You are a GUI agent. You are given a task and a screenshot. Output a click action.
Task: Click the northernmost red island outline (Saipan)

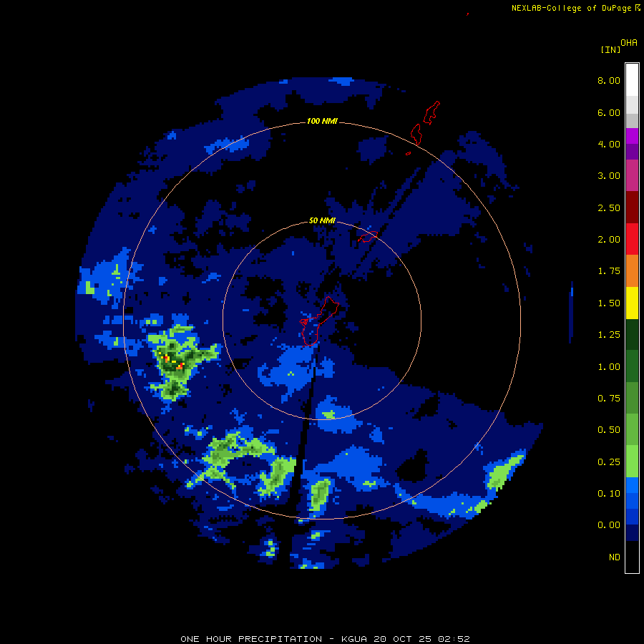point(431,113)
